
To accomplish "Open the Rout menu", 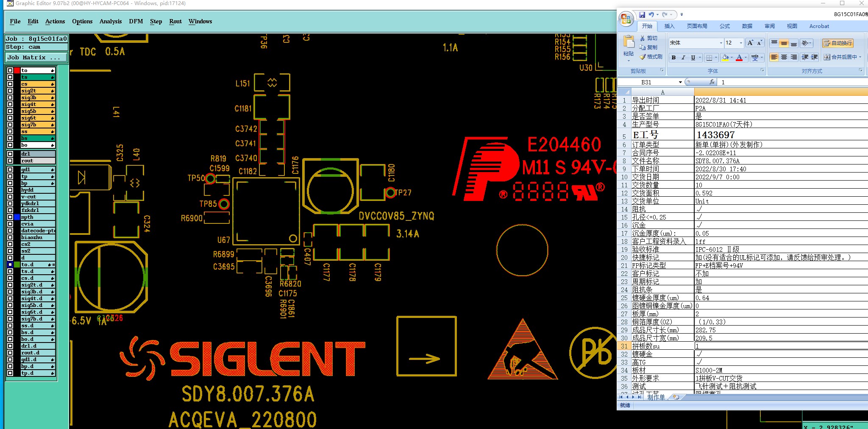I will [175, 21].
